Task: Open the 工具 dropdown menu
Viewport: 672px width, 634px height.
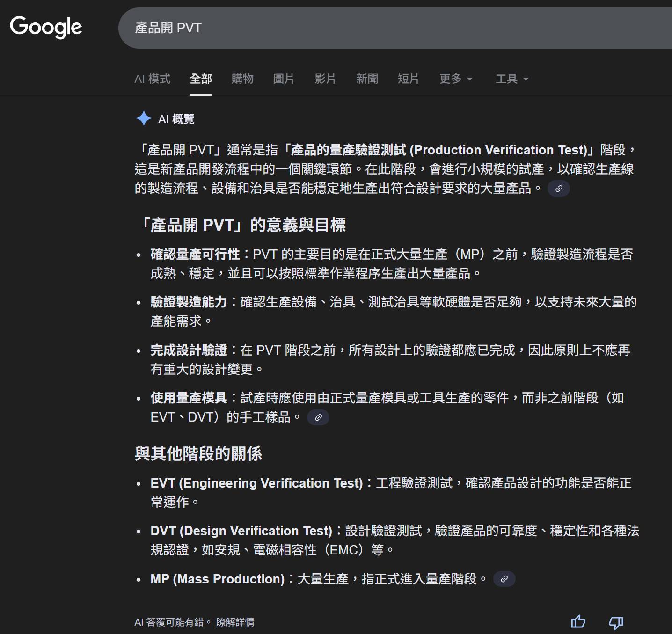Action: (511, 79)
